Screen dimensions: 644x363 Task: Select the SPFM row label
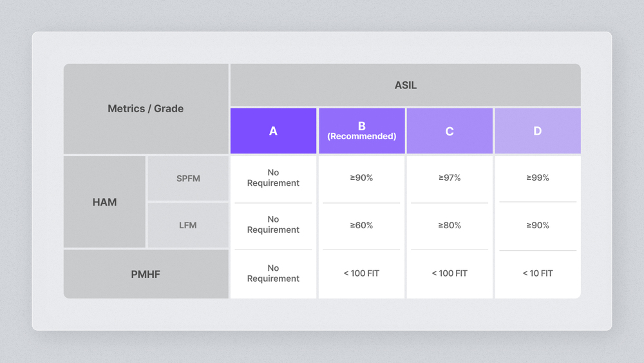[x=188, y=178]
